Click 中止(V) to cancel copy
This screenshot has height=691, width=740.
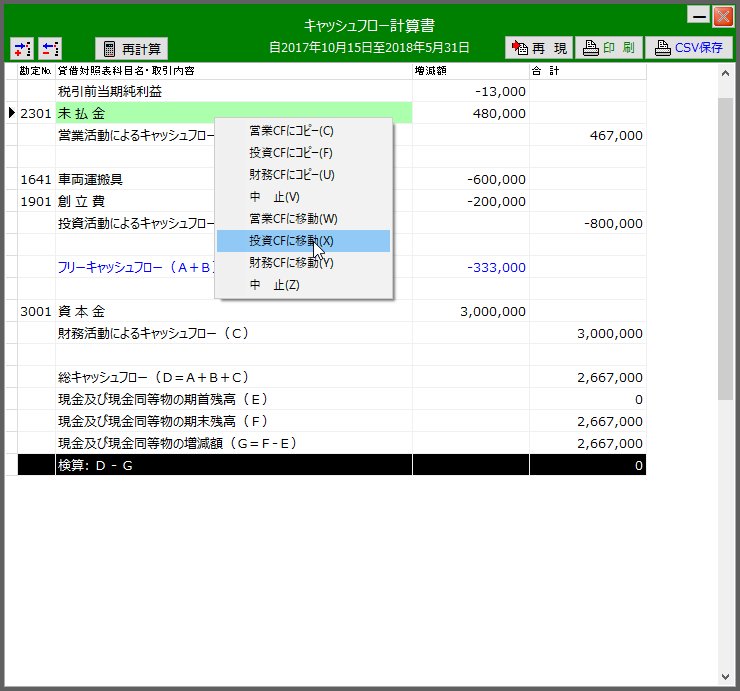click(274, 197)
